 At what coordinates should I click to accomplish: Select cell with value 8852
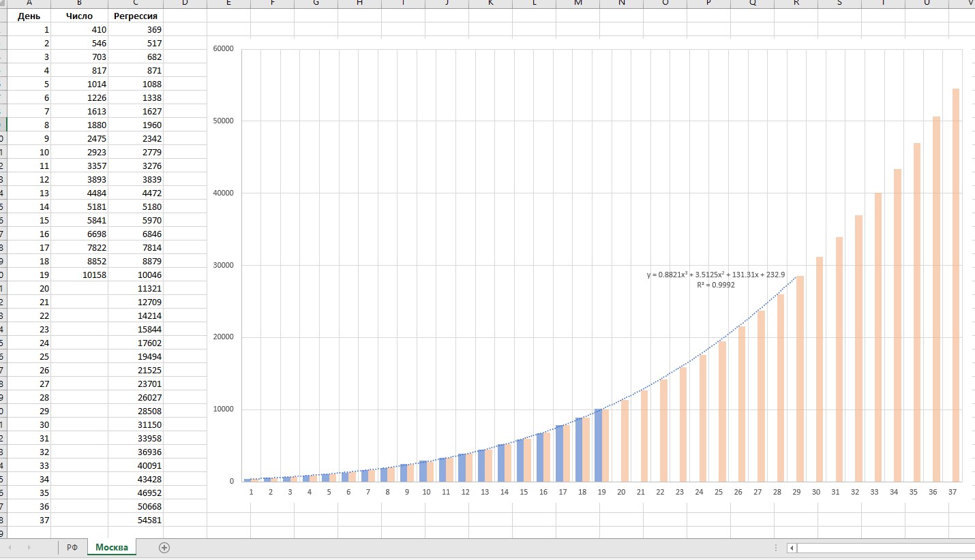click(x=80, y=261)
